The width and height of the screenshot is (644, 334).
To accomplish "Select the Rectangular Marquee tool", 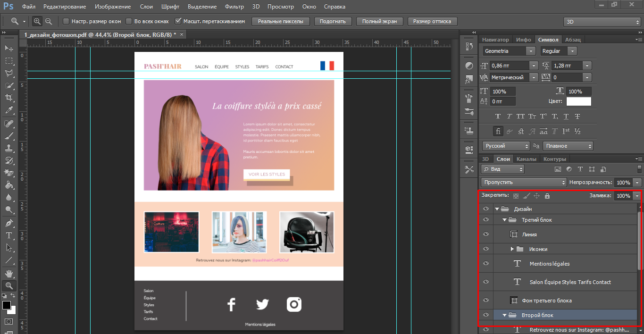I will pos(8,61).
